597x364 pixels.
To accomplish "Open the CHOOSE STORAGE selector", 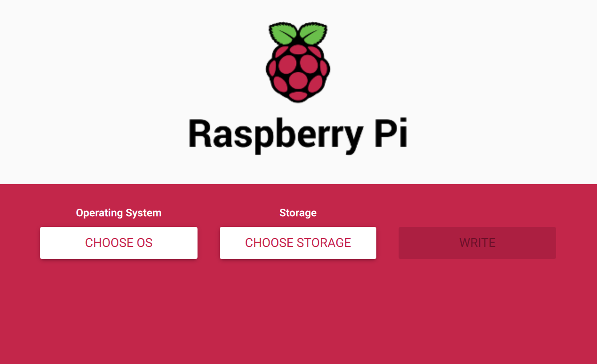I will coord(298,243).
